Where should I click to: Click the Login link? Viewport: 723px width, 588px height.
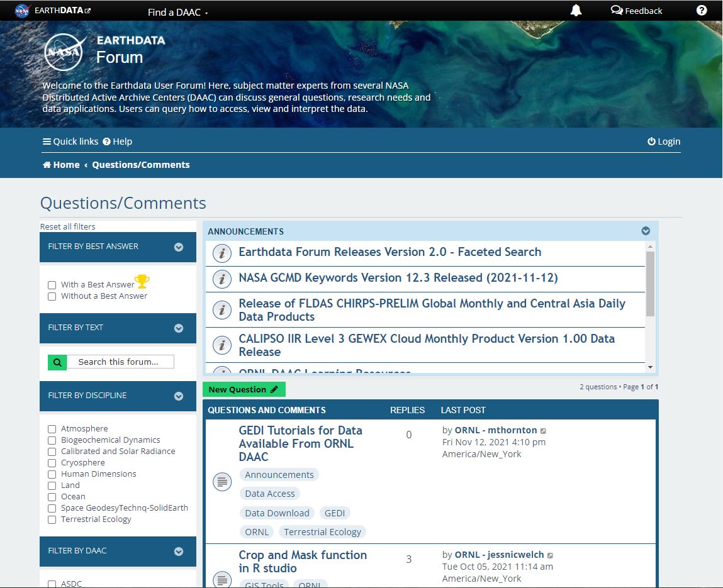[663, 141]
